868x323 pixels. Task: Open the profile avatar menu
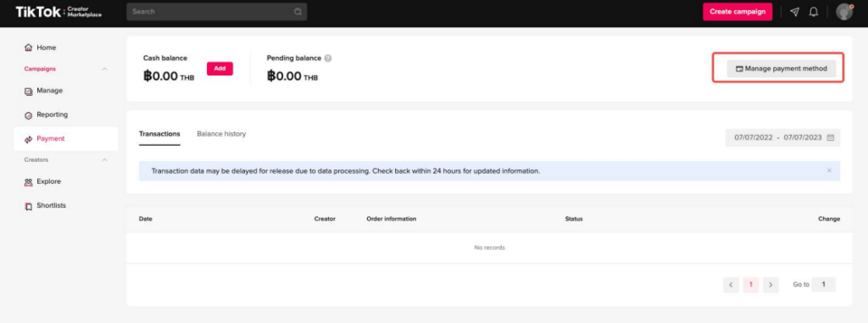click(844, 12)
